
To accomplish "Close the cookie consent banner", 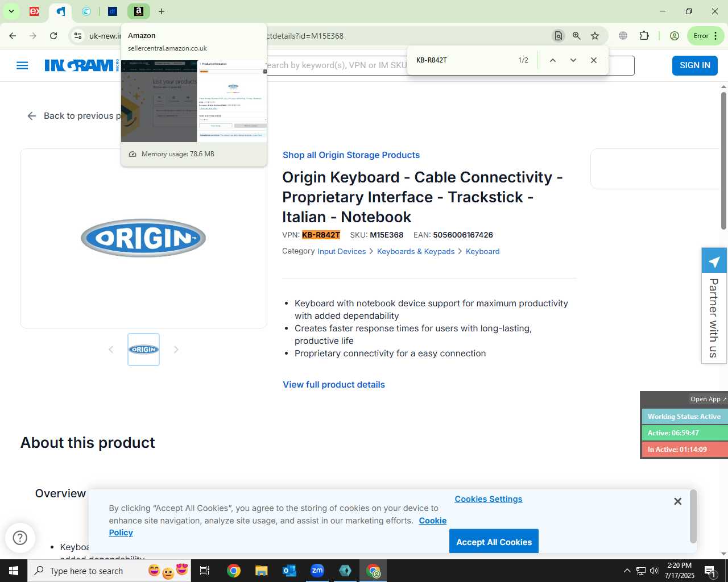I will [677, 501].
